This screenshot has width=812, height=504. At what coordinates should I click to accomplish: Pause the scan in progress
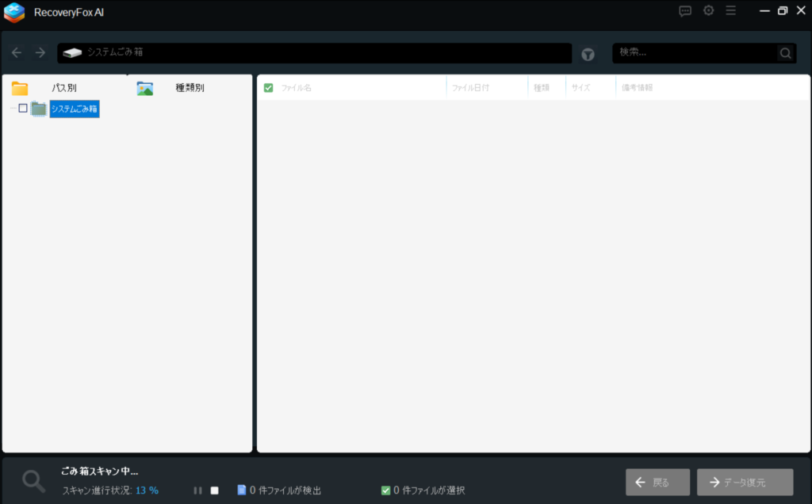click(x=197, y=491)
